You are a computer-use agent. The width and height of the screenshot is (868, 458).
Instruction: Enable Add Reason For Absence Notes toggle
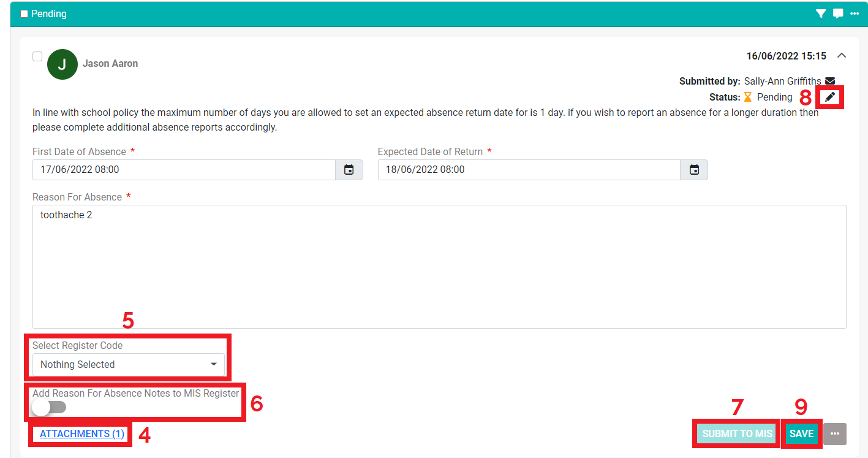pyautogui.click(x=49, y=407)
